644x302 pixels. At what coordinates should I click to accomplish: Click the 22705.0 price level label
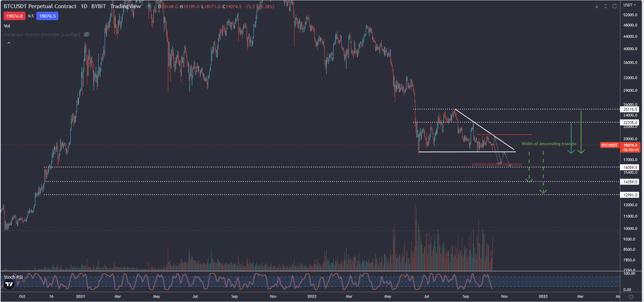[x=630, y=123]
